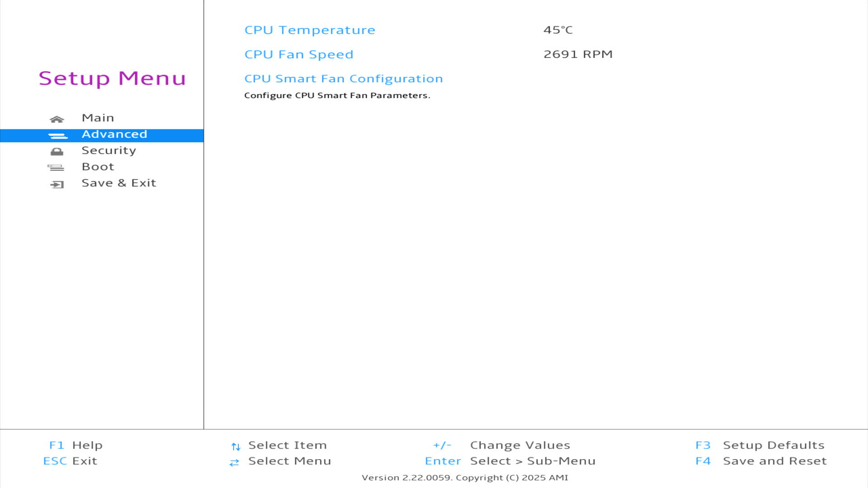Open the Main menu item
868x488 pixels.
tap(98, 118)
